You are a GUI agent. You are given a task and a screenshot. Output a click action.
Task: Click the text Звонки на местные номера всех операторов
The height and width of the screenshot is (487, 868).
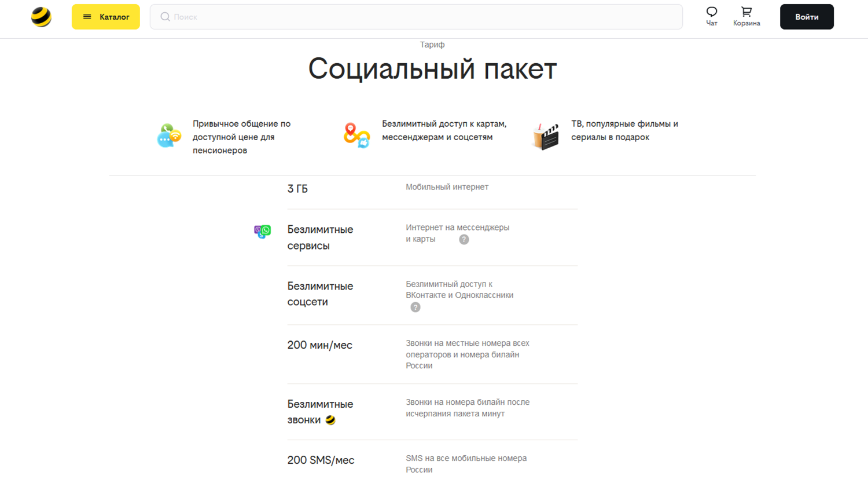(x=468, y=354)
